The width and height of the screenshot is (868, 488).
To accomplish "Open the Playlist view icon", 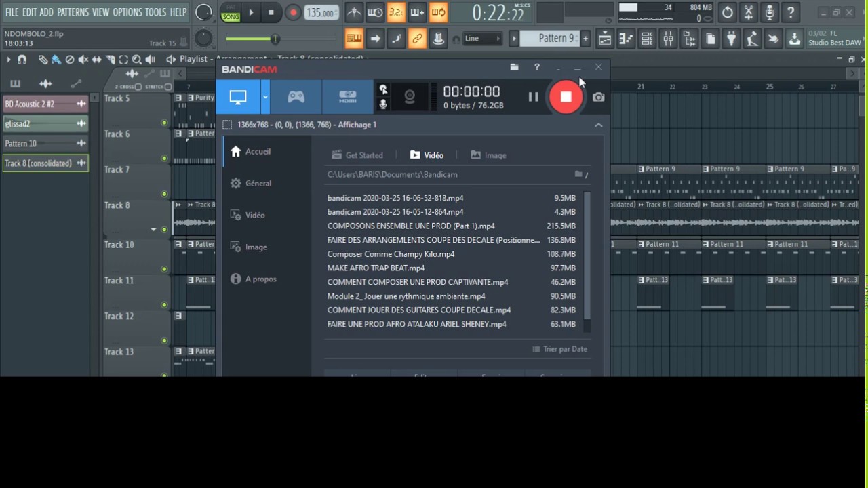I will point(604,39).
